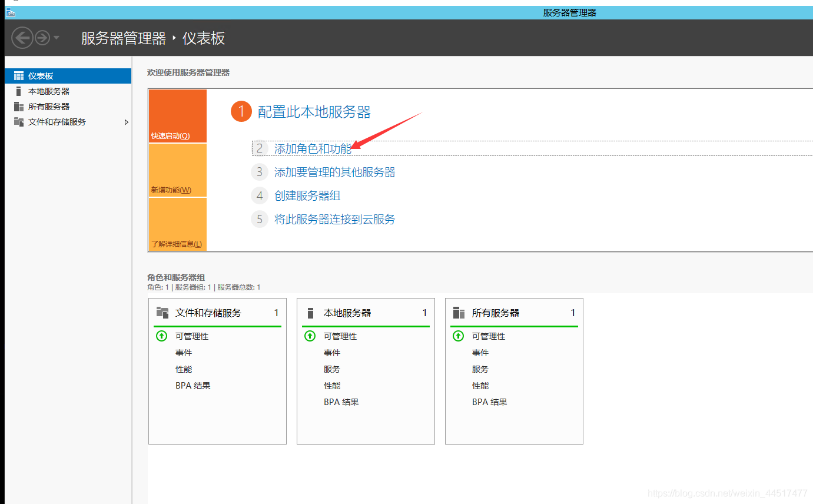Click the 仪表板 grid icon in the sidebar

(19, 76)
